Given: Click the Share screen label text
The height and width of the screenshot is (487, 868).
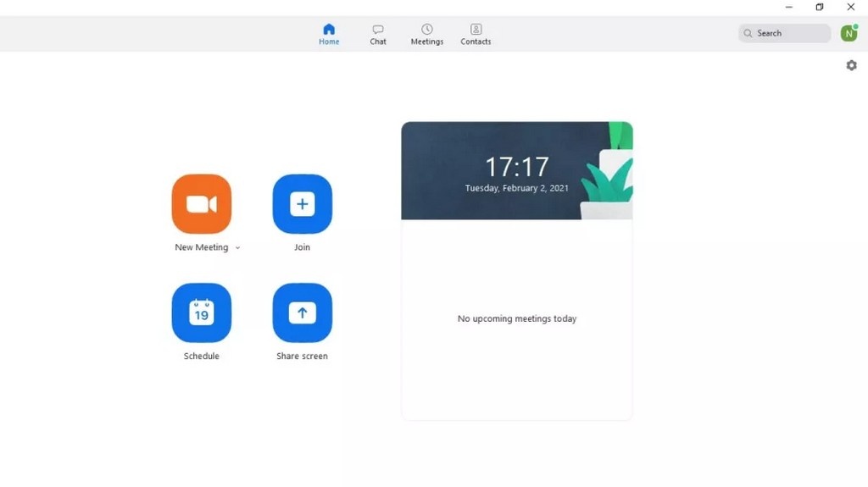Looking at the screenshot, I should (x=303, y=357).
